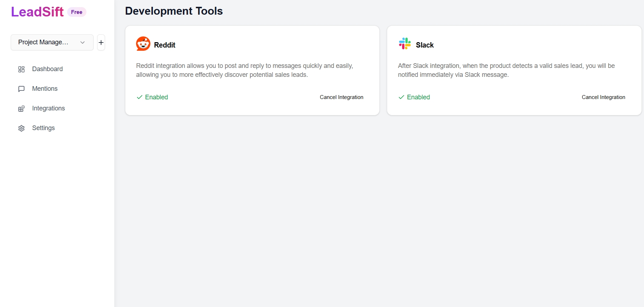644x307 pixels.
Task: Click the Reddit card title
Action: tap(165, 45)
